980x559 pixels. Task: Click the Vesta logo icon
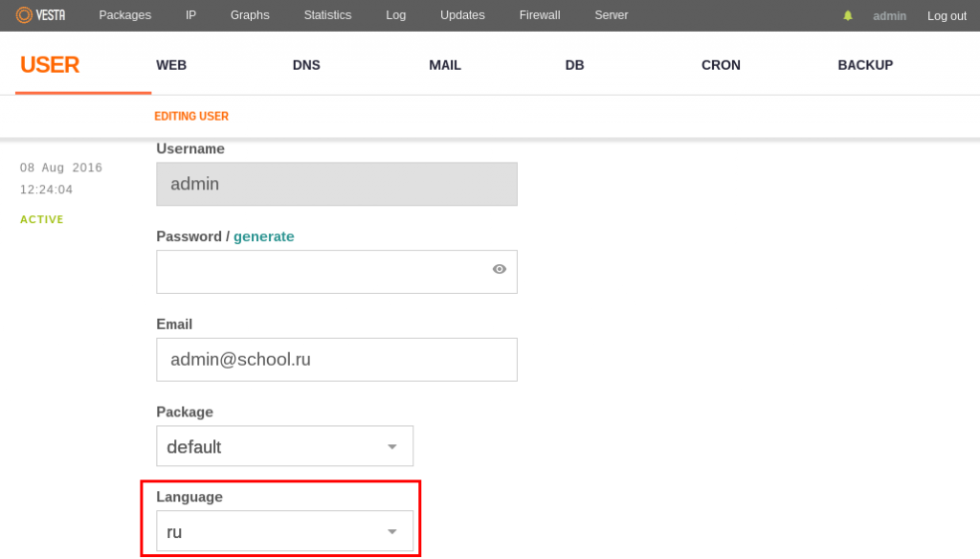tap(24, 15)
